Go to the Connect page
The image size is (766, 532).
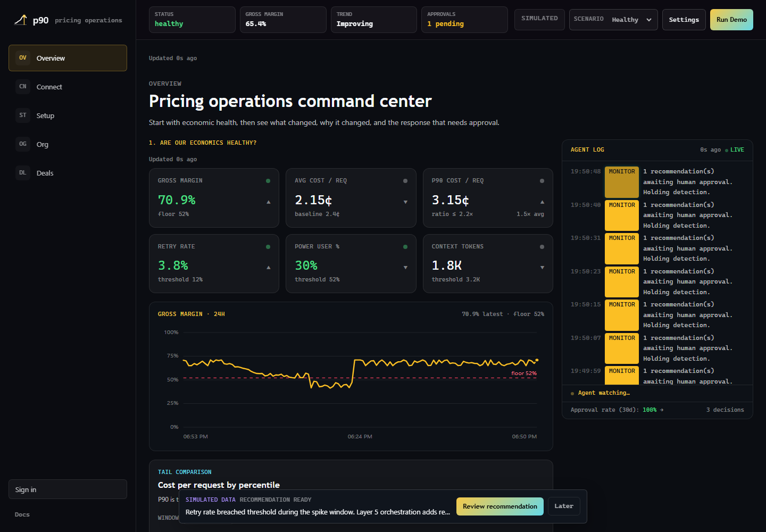click(x=68, y=87)
